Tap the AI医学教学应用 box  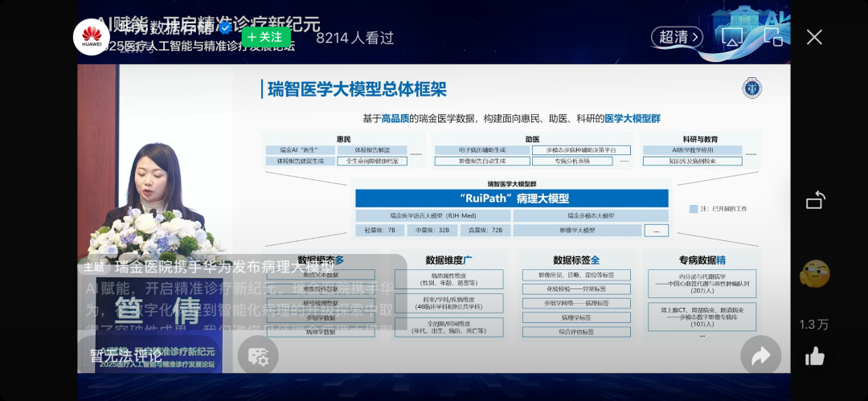(693, 150)
